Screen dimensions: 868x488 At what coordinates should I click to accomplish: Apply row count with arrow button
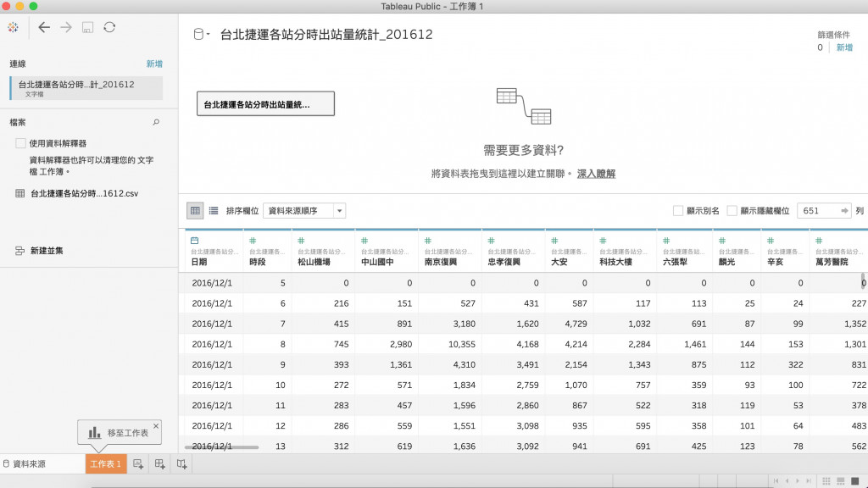(x=844, y=211)
